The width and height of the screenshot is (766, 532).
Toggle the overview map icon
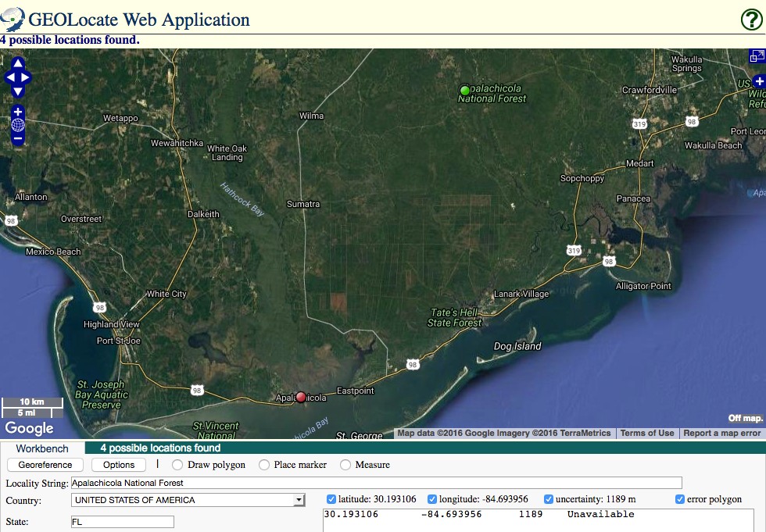[757, 55]
